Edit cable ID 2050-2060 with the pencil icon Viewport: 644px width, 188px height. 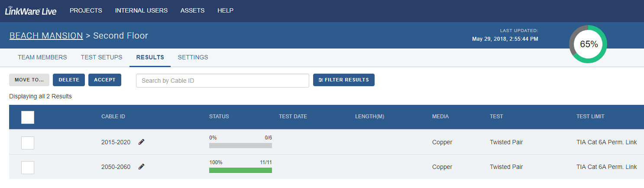click(x=141, y=167)
